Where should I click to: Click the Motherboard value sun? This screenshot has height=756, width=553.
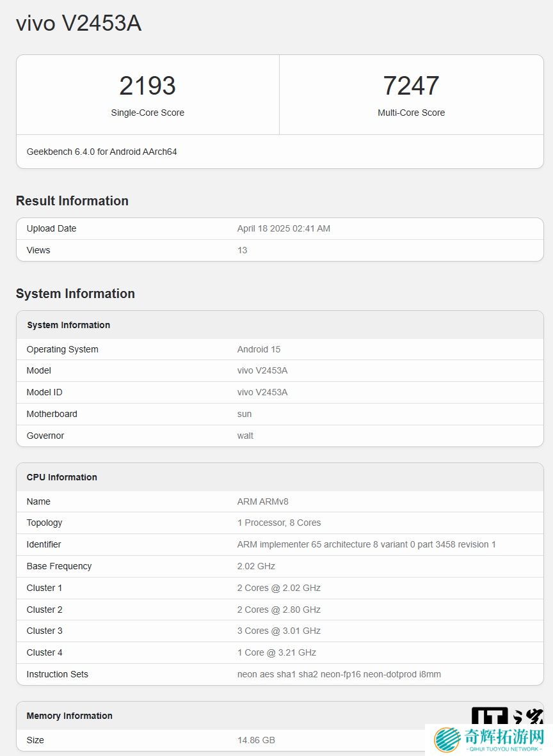(244, 414)
